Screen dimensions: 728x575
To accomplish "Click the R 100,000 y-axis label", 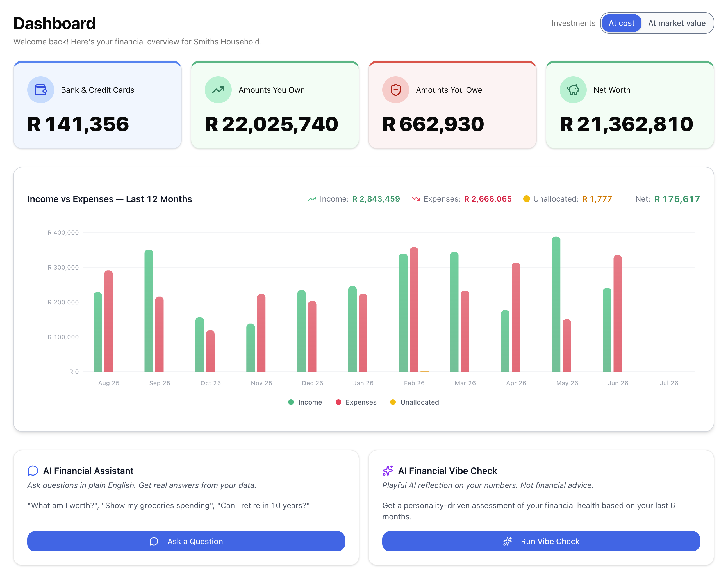I will [63, 337].
